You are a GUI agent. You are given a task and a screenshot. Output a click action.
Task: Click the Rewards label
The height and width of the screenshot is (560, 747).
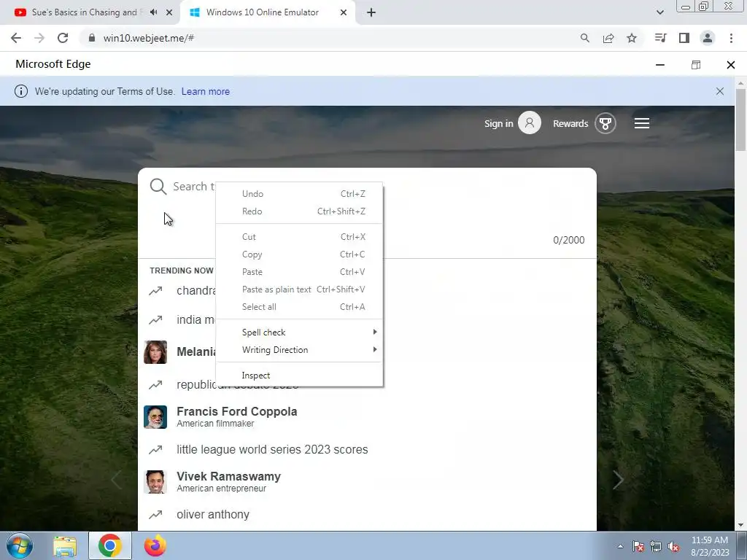[570, 124]
